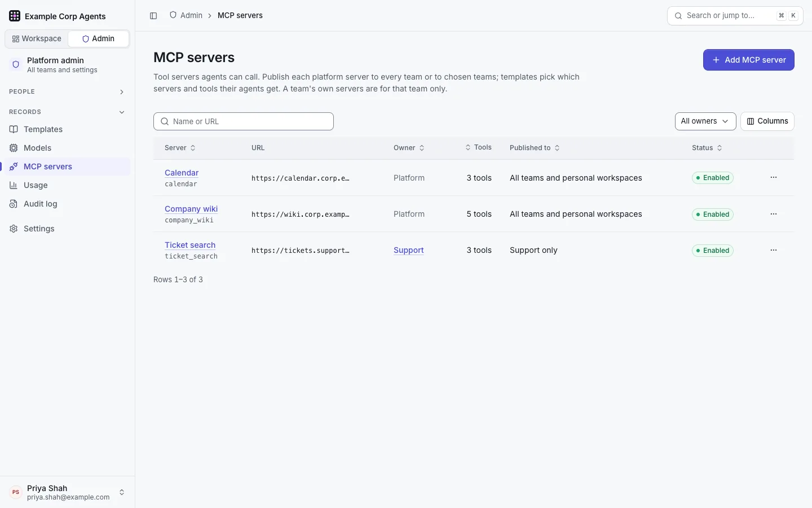
Task: Click the Models chip icon
Action: pos(14,148)
